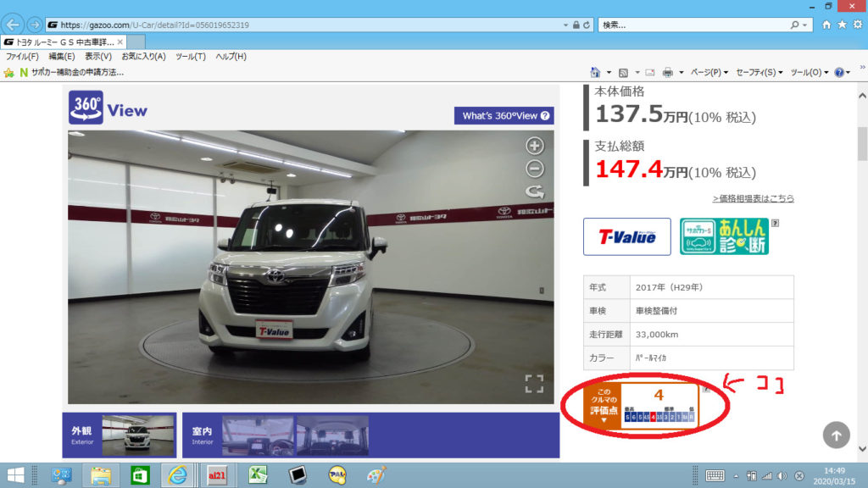Open the Favorites star at the window's top right
This screenshot has height=488, width=868.
coord(842,25)
